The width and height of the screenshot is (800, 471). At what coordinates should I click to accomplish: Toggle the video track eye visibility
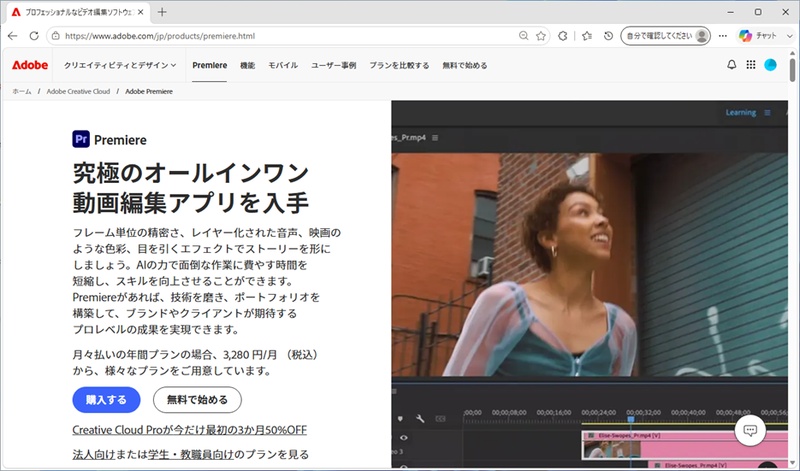(x=404, y=438)
